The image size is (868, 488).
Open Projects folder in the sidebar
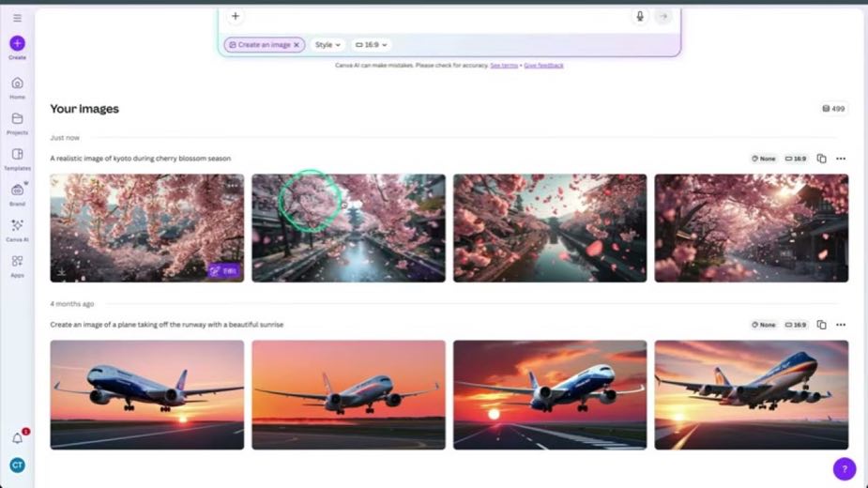coord(17,124)
